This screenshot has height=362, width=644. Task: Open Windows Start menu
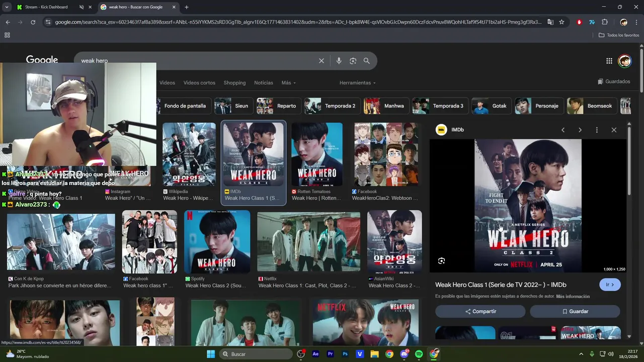tap(211, 354)
